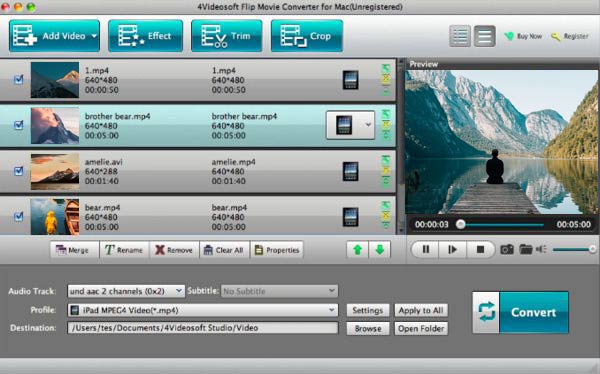Step to the next frame
This screenshot has height=374, width=600.
(452, 250)
